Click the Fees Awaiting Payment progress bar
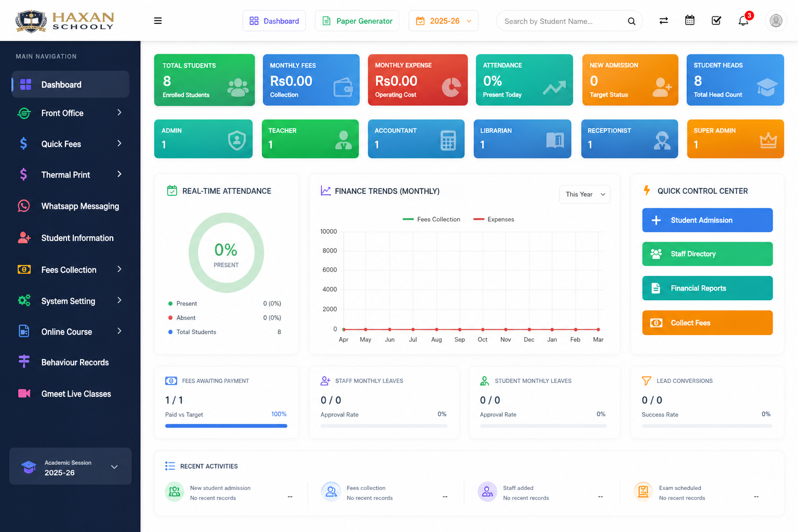This screenshot has width=798, height=532. pyautogui.click(x=226, y=425)
